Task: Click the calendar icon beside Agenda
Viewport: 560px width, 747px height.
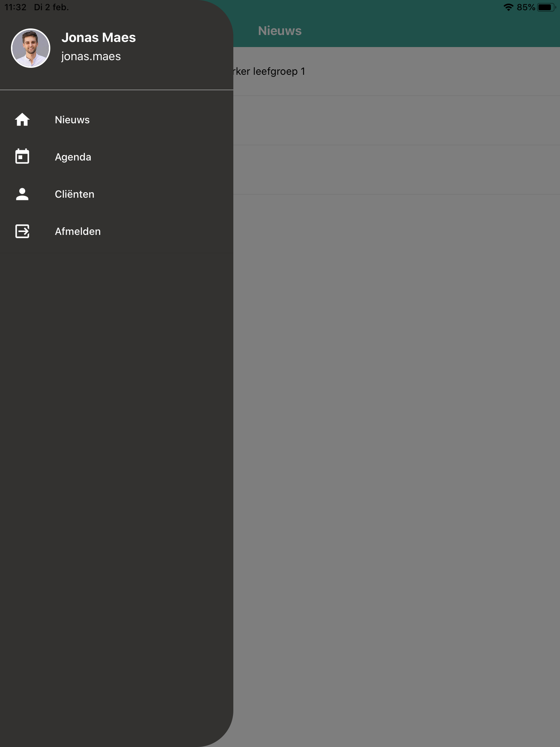Action: pos(22,156)
